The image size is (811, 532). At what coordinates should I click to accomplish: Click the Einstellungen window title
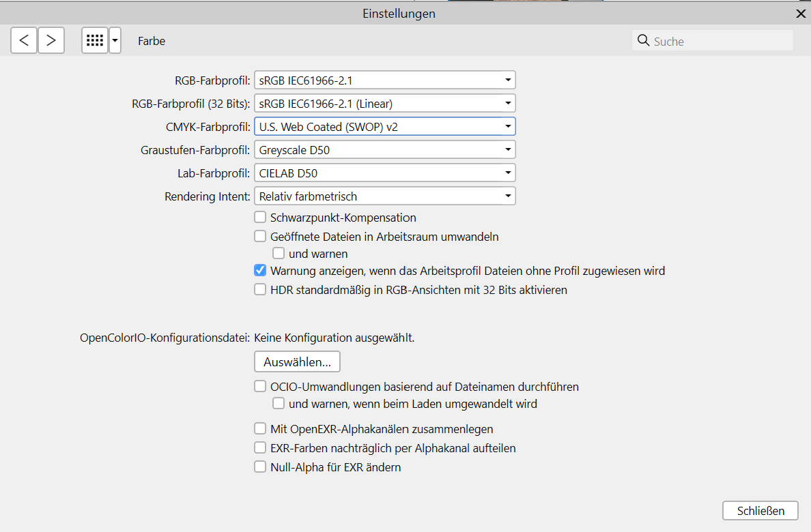pyautogui.click(x=399, y=14)
